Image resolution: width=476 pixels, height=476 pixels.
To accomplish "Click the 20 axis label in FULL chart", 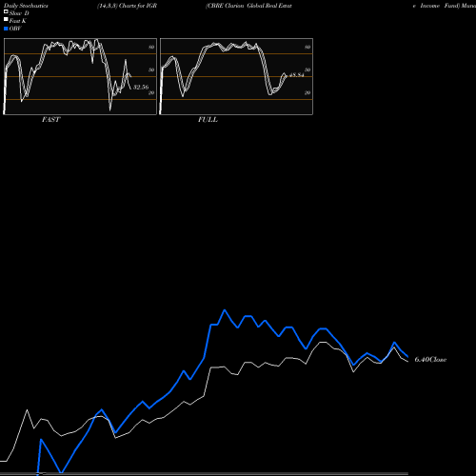I will click(307, 92).
